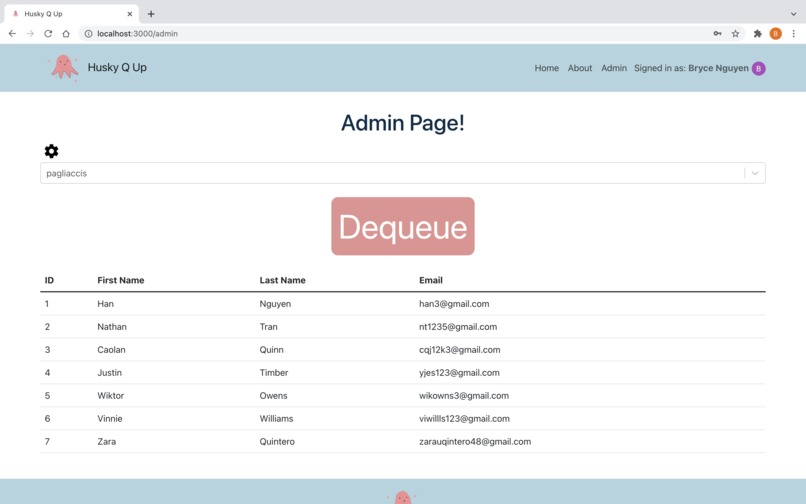Click ID 4 in Justin's row

47,373
